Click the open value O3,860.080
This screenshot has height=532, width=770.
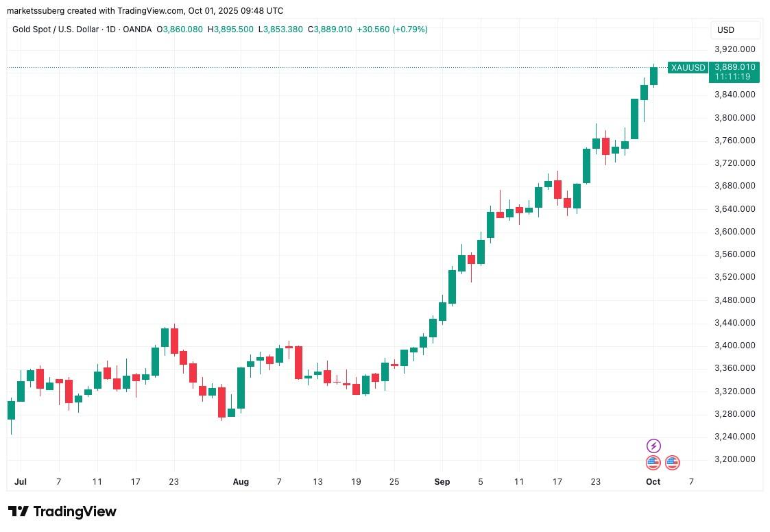point(180,29)
